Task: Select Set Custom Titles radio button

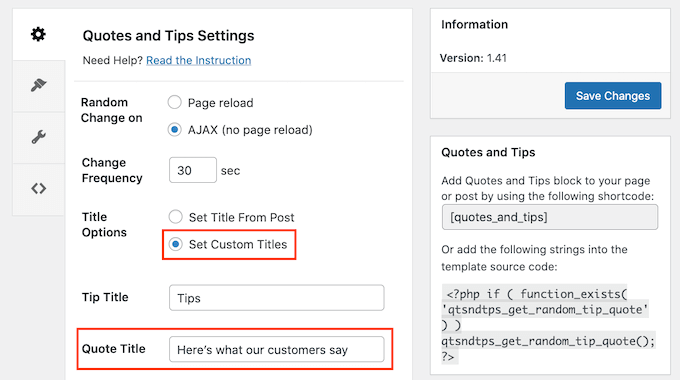Action: pos(176,244)
